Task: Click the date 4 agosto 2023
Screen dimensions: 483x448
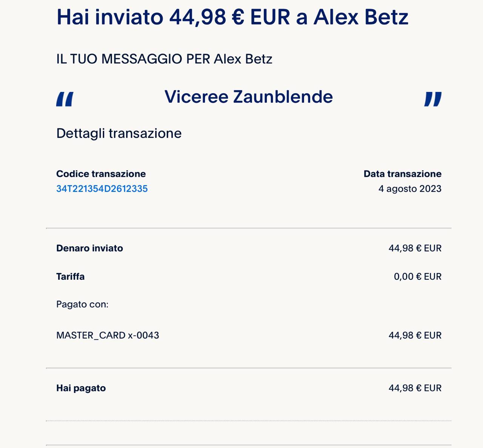Action: point(410,189)
